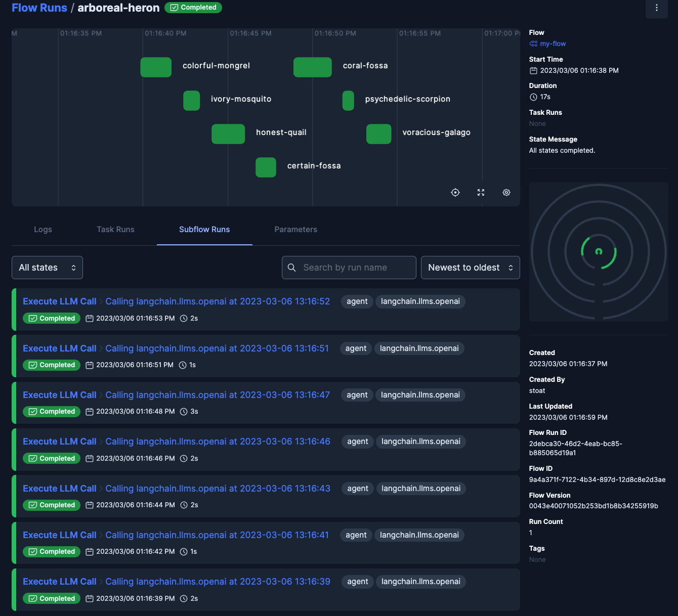Open the my-flow link in the sidebar

553,43
